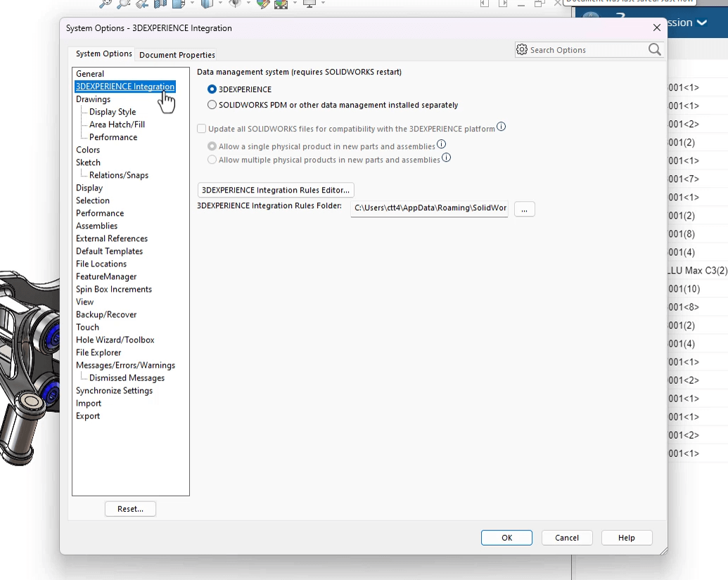Select the 3DEXPERIENCE radio button
The image size is (728, 580).
pyautogui.click(x=212, y=89)
